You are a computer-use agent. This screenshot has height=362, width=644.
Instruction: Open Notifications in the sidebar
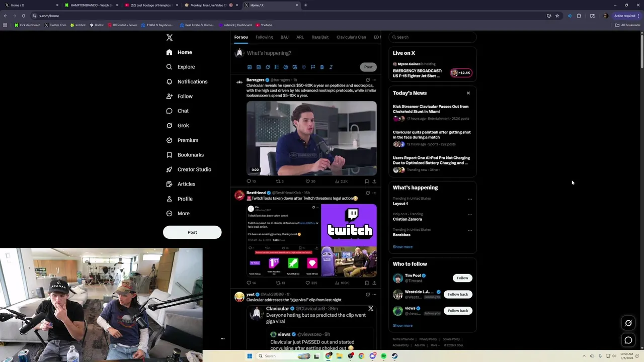click(x=187, y=81)
